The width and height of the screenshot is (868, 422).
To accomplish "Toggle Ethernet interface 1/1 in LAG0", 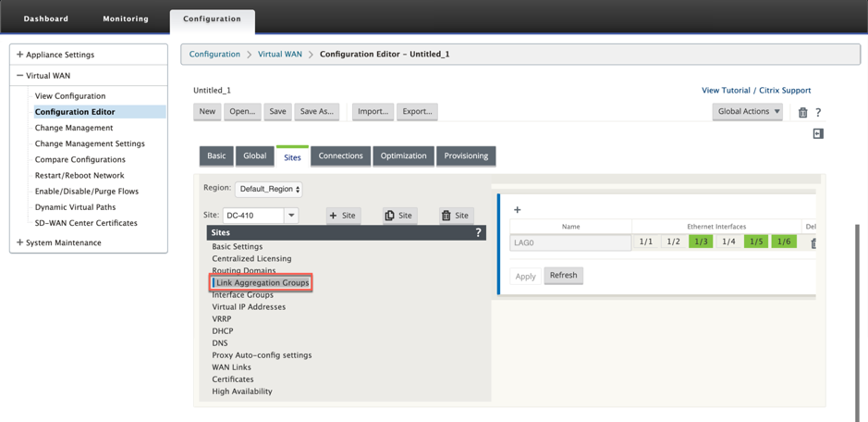I will point(645,242).
